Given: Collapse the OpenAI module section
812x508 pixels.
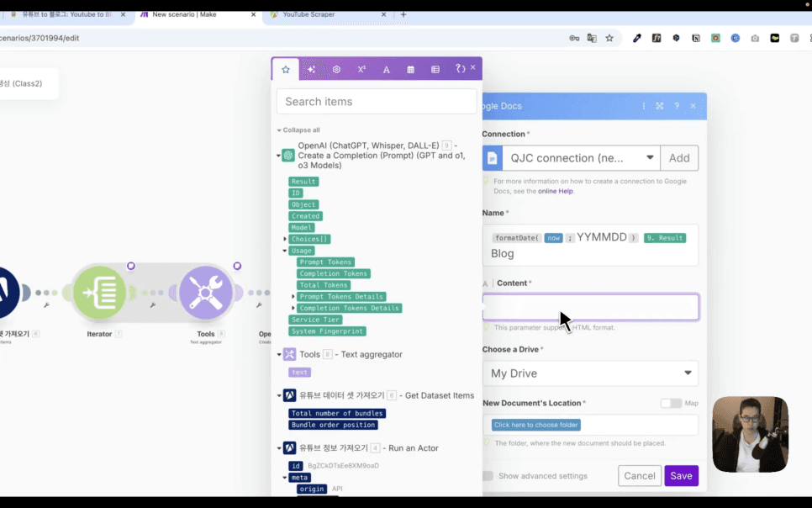Looking at the screenshot, I should (278, 156).
